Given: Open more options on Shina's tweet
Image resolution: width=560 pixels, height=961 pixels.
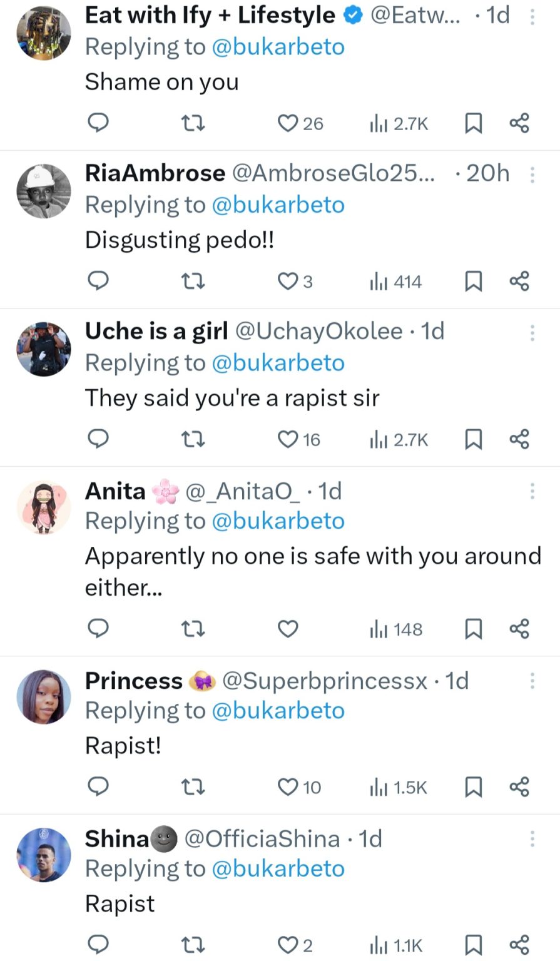Looking at the screenshot, I should pos(532,838).
